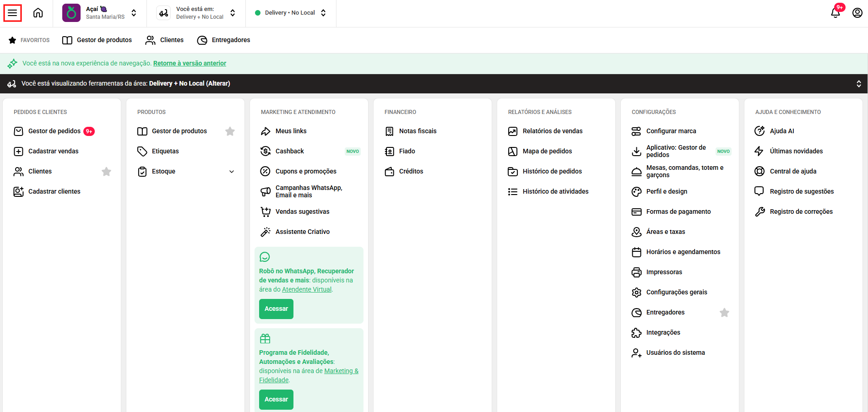Select Relatórios de vendas
The width and height of the screenshot is (868, 412).
click(x=552, y=131)
